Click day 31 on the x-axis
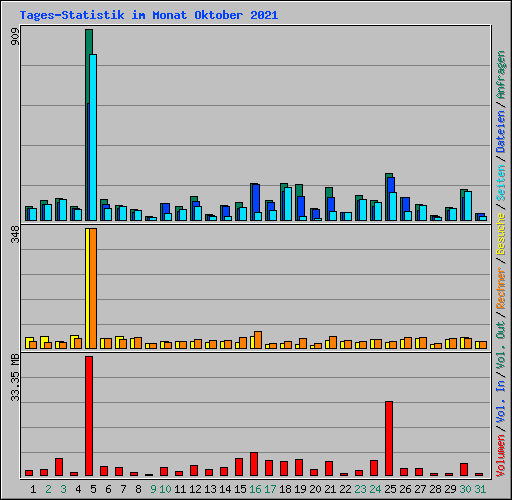The height and width of the screenshot is (500, 512). click(480, 489)
